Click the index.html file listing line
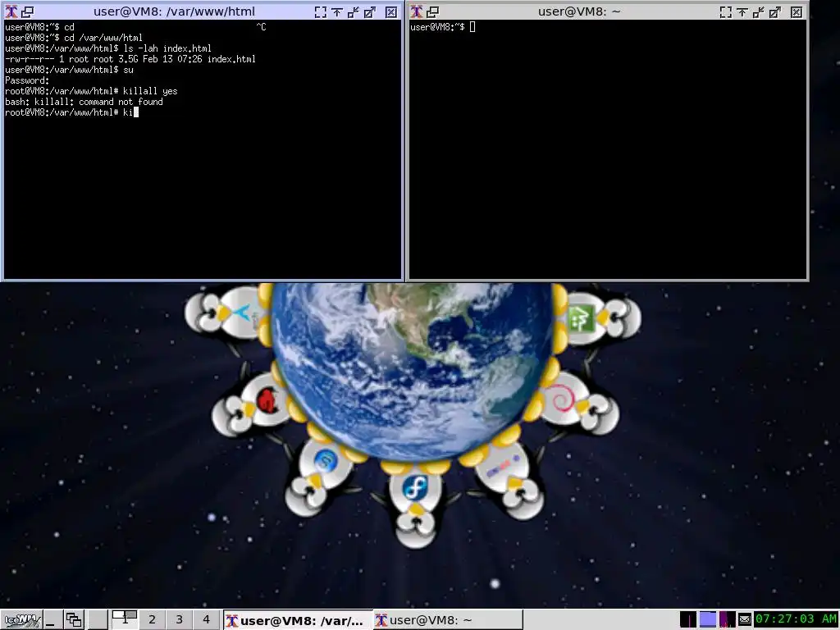 click(130, 59)
